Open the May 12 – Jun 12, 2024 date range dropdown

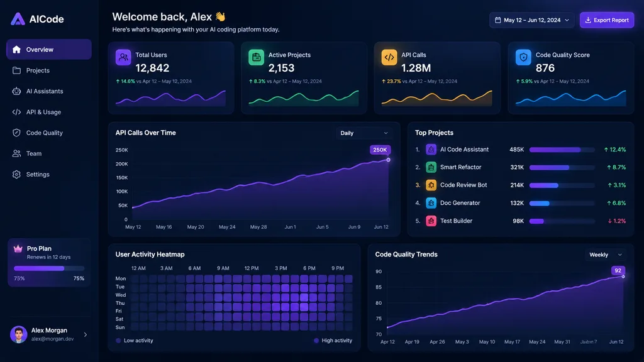pyautogui.click(x=531, y=20)
